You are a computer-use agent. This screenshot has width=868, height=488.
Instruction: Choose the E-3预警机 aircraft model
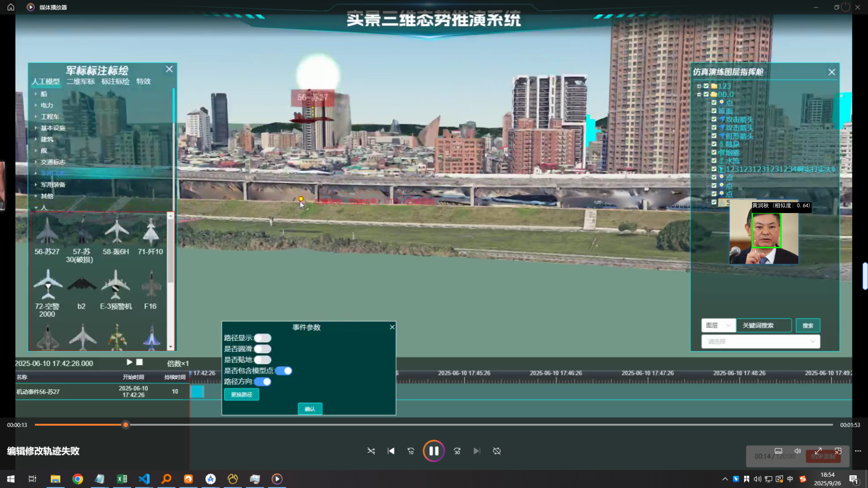pyautogui.click(x=115, y=285)
